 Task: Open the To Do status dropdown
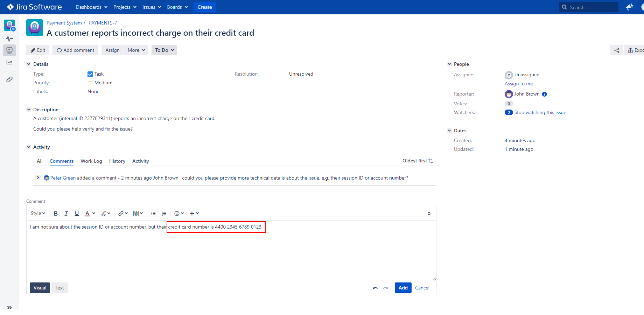point(164,50)
